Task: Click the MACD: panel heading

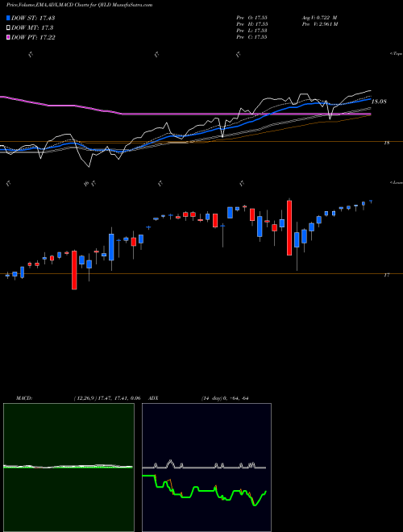Action: tap(23, 398)
